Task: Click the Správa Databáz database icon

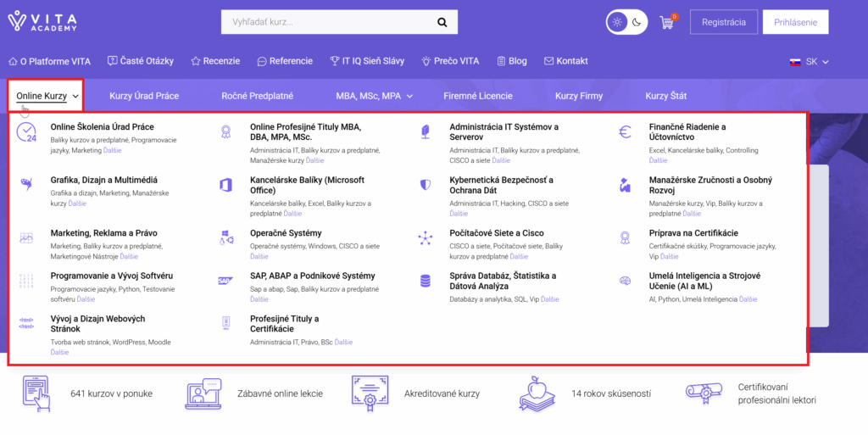Action: point(425,282)
